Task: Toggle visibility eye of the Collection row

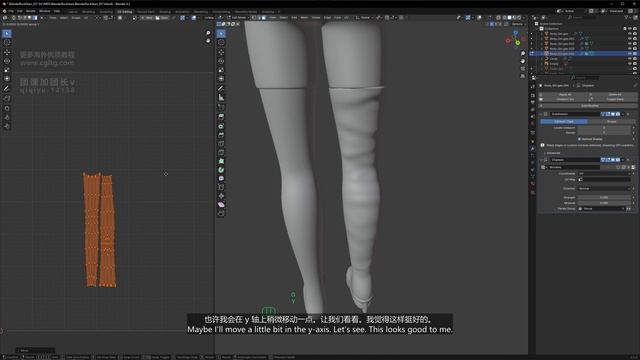Action: [x=630, y=29]
